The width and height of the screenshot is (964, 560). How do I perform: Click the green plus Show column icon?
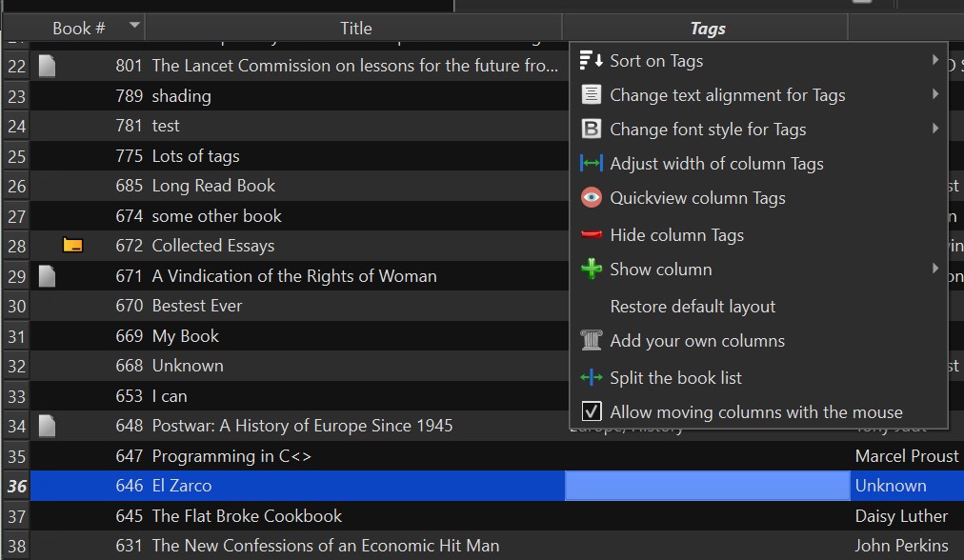tap(592, 270)
